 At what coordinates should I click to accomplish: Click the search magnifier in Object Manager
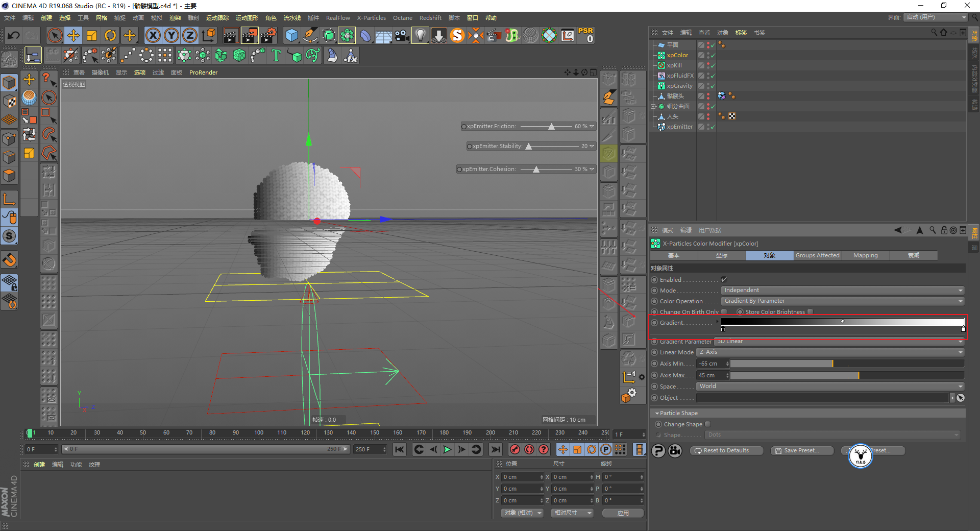[934, 32]
